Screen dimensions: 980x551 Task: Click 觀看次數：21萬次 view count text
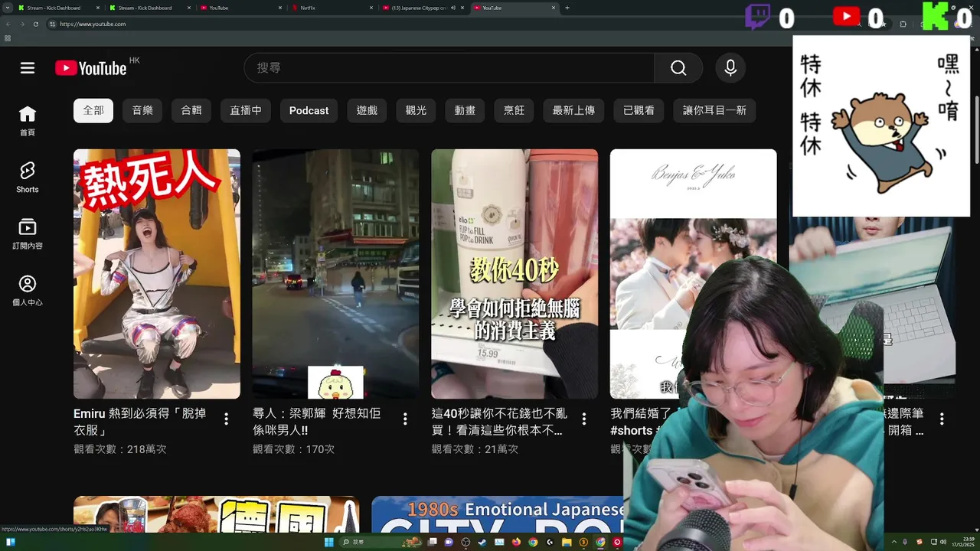click(x=475, y=449)
